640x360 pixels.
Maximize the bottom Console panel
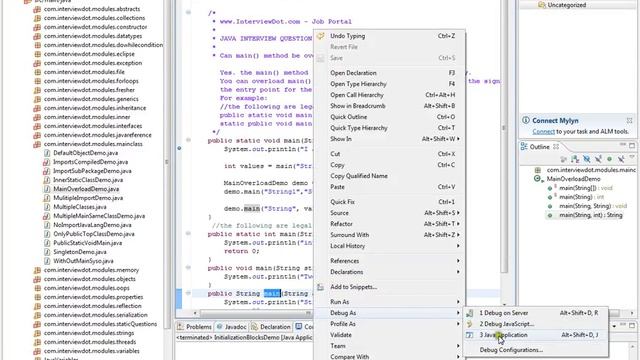(x=632, y=325)
